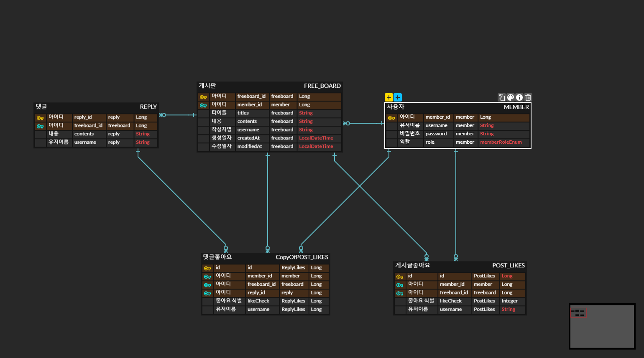The width and height of the screenshot is (644, 358).
Task: Select the CopyOfPOST_LIKES table name
Action: pos(302,257)
